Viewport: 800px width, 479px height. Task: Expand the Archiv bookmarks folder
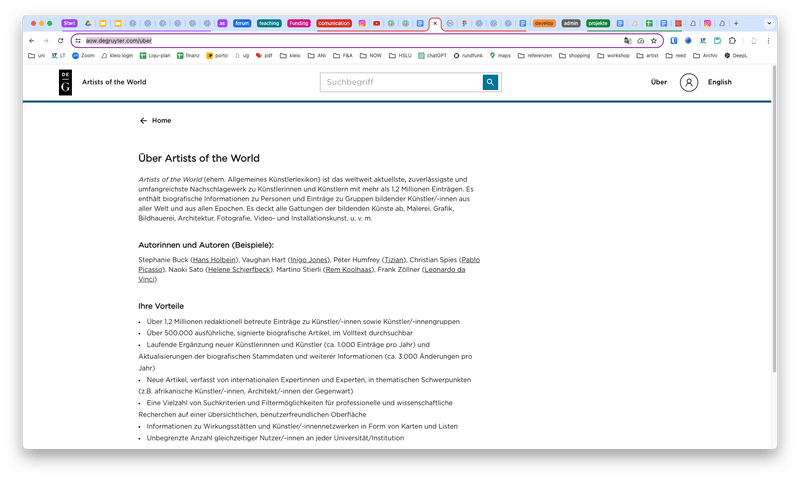click(705, 55)
